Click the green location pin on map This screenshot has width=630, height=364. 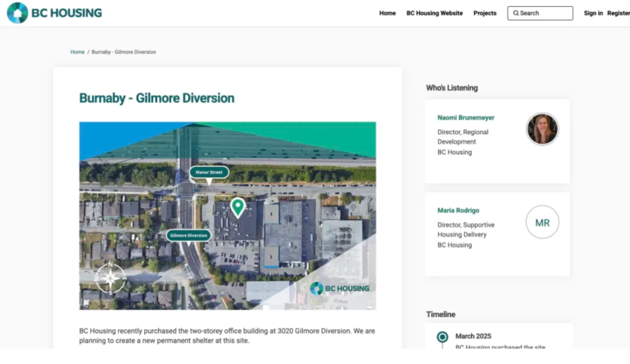click(x=238, y=207)
